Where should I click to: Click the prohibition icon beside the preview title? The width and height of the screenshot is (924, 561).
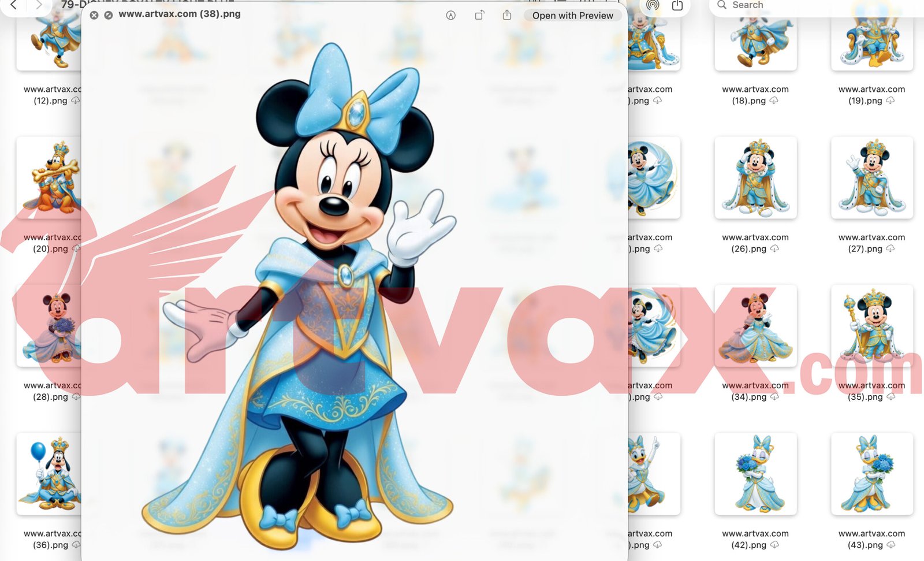(109, 15)
